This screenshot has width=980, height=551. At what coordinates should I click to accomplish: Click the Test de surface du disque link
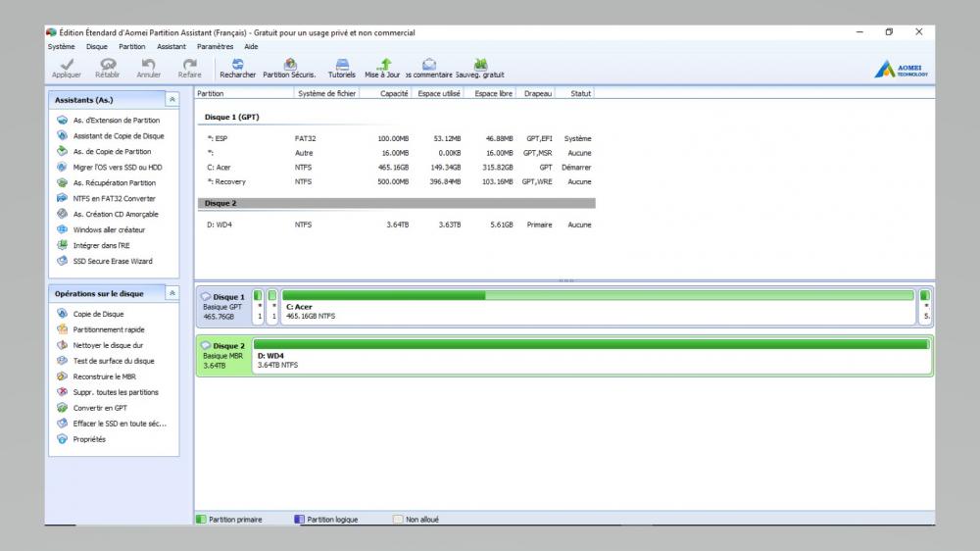pyautogui.click(x=113, y=361)
